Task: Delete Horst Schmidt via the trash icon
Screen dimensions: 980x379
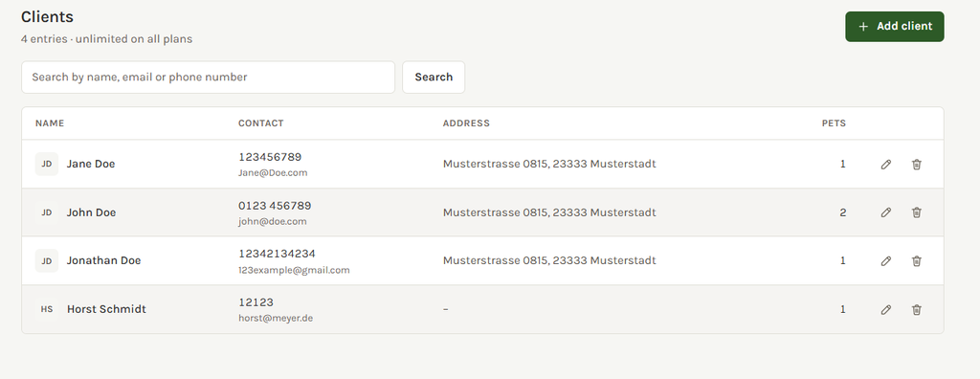Action: coord(916,309)
